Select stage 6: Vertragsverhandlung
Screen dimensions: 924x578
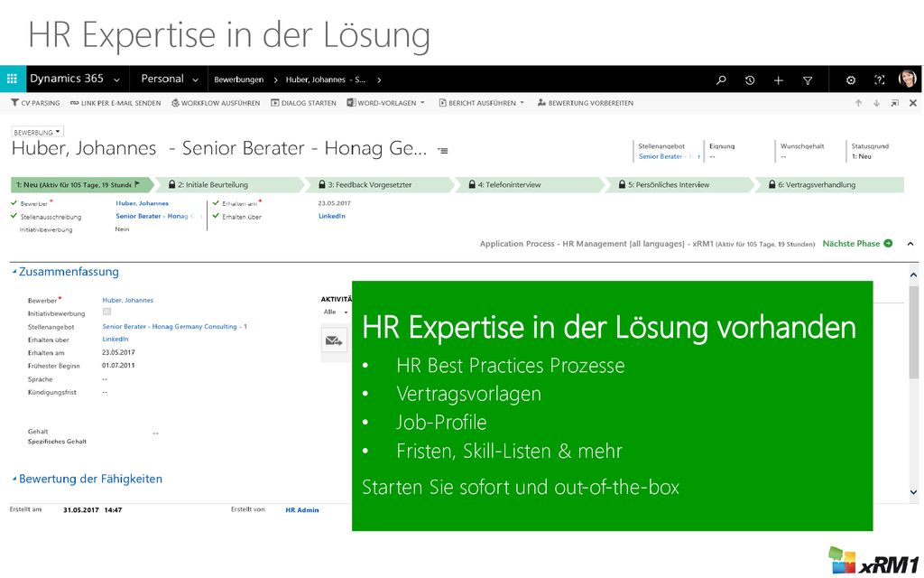pos(830,184)
